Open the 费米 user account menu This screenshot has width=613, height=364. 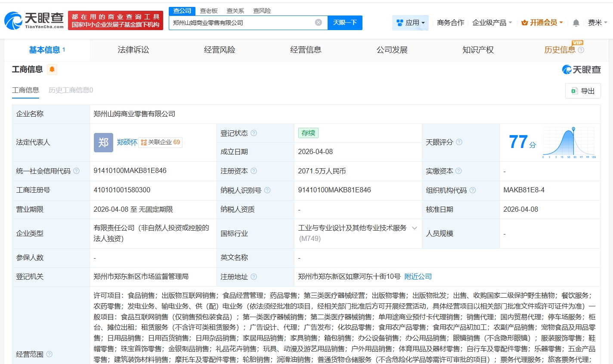597,23
